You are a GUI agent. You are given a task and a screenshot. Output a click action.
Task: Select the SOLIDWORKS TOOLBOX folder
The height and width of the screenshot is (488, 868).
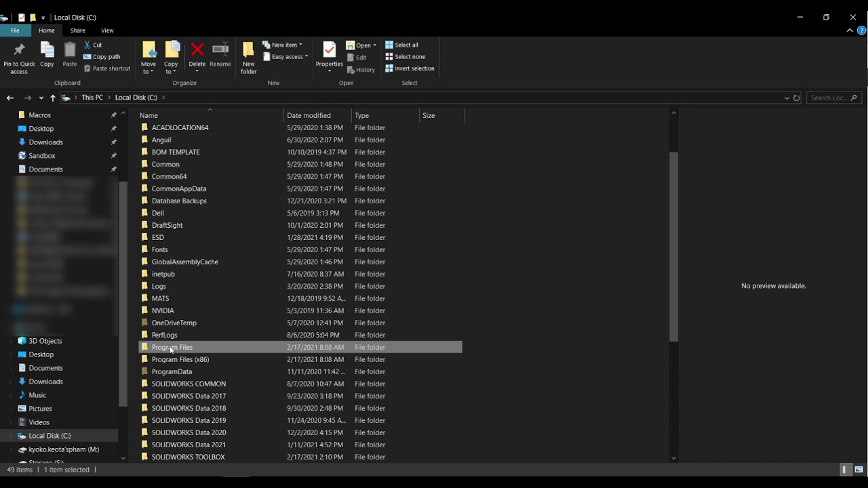[300, 457]
